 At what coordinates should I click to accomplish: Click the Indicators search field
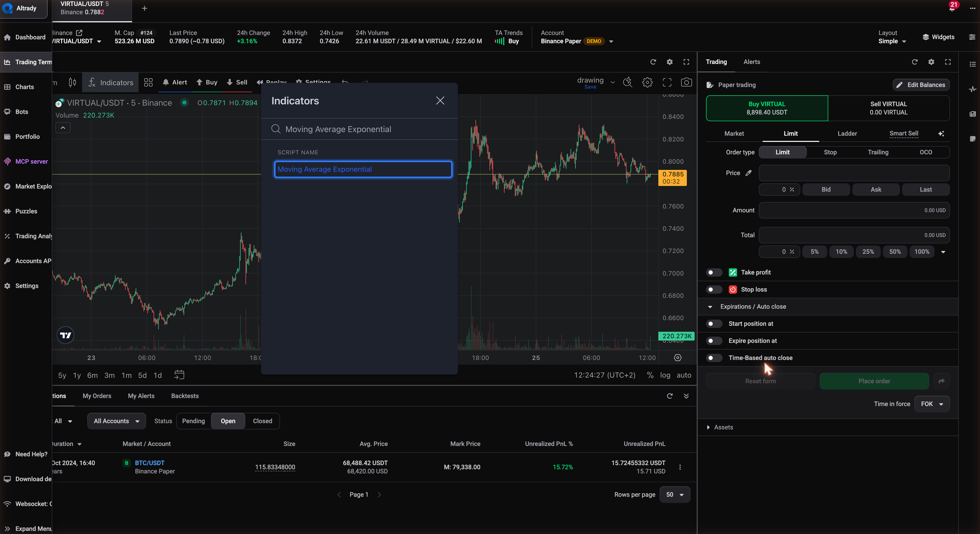point(359,129)
